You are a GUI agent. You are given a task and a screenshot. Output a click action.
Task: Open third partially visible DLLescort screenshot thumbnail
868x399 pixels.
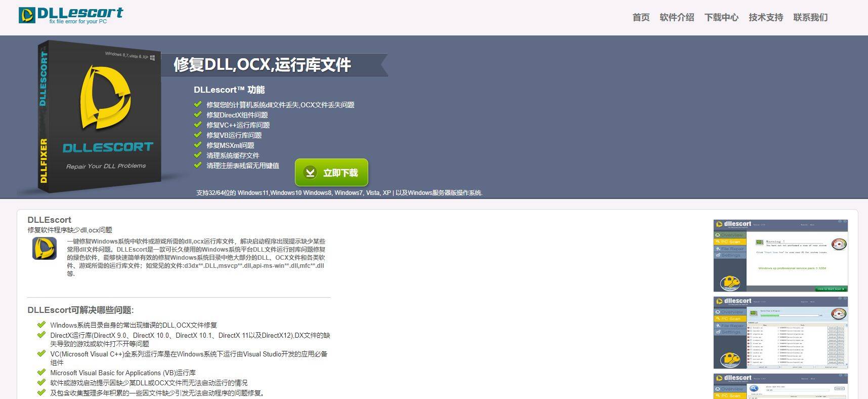coord(780,386)
